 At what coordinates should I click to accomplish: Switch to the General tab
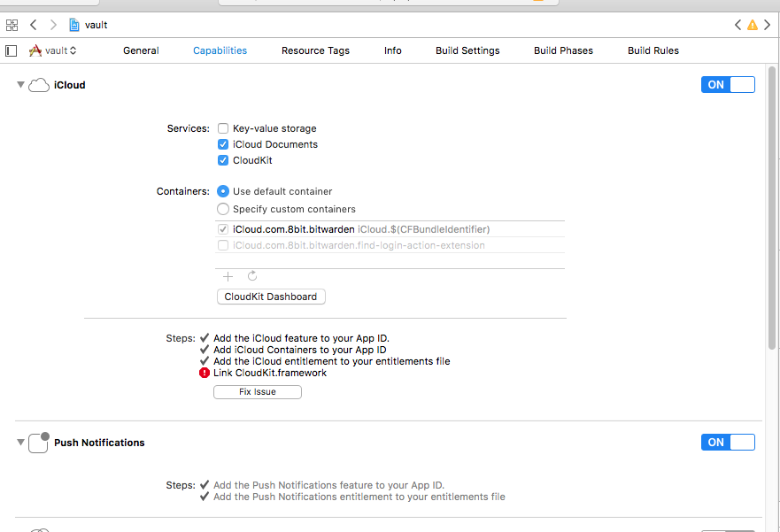pyautogui.click(x=141, y=50)
